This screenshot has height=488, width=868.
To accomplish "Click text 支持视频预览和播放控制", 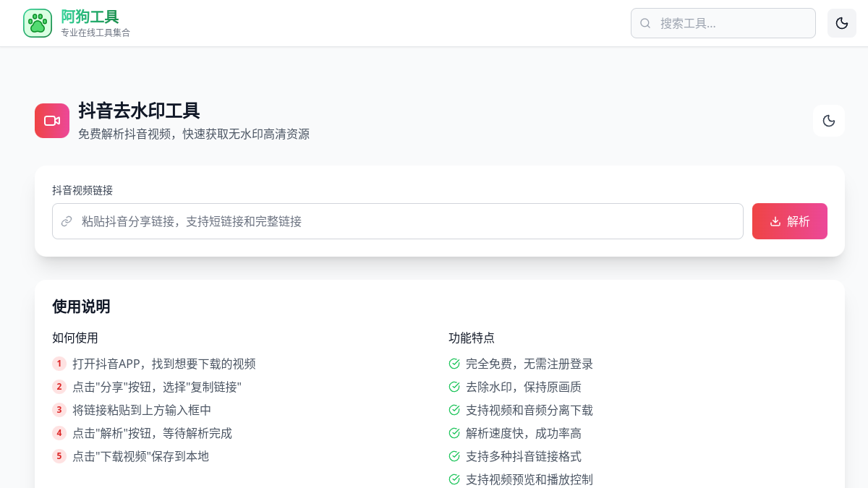I will coord(529,479).
